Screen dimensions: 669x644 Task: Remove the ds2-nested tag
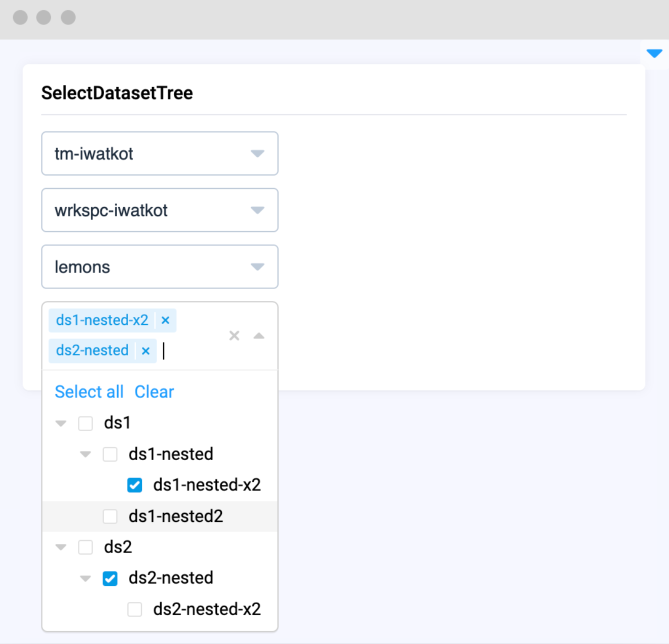coord(146,351)
